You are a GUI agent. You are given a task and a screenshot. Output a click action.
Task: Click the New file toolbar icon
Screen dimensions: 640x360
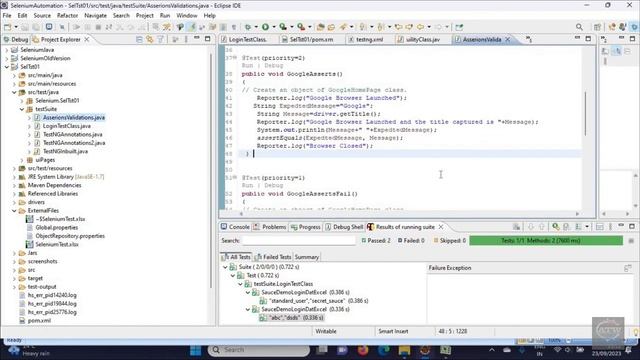(7, 27)
